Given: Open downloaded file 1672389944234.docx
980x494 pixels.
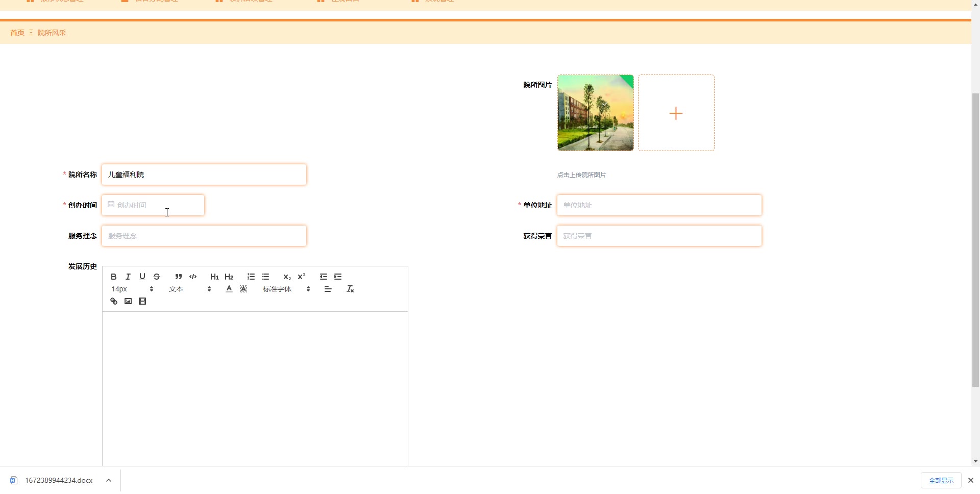Looking at the screenshot, I should pyautogui.click(x=59, y=480).
